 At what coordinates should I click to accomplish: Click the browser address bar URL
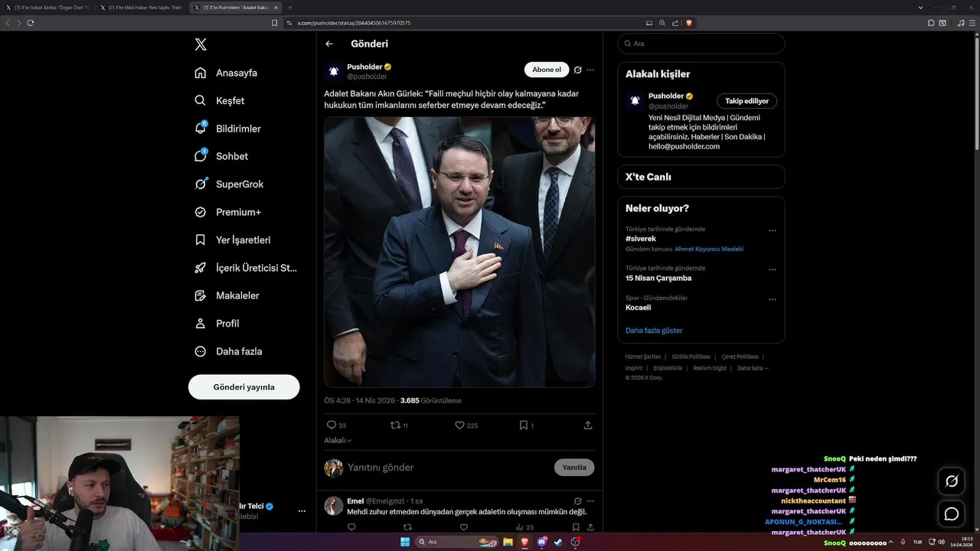(x=354, y=23)
